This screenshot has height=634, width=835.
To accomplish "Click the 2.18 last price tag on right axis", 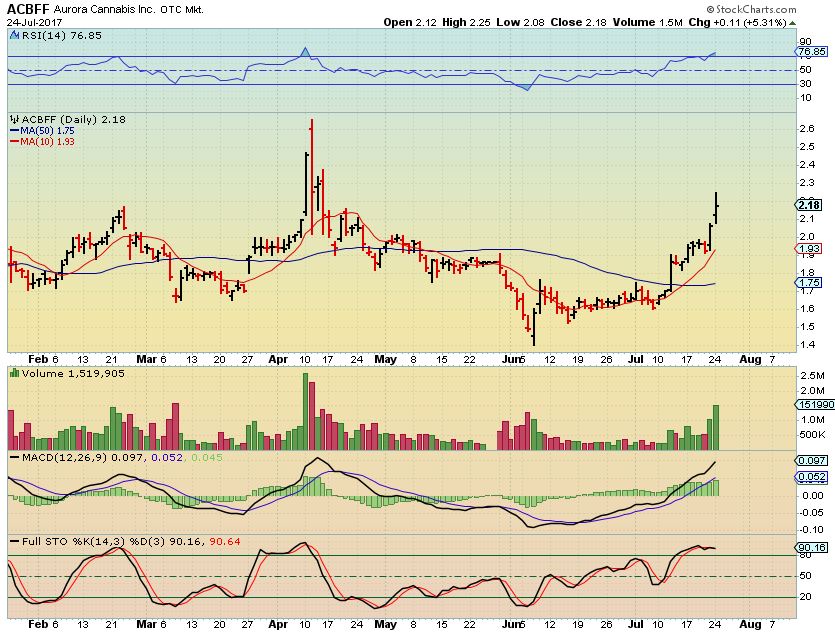I will coord(810,205).
